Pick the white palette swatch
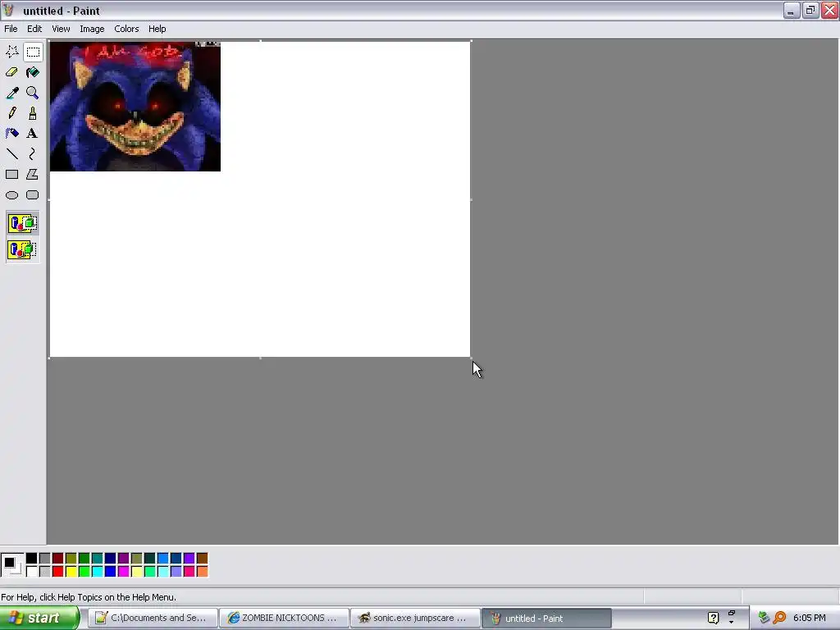This screenshot has height=630, width=840. pos(32,572)
